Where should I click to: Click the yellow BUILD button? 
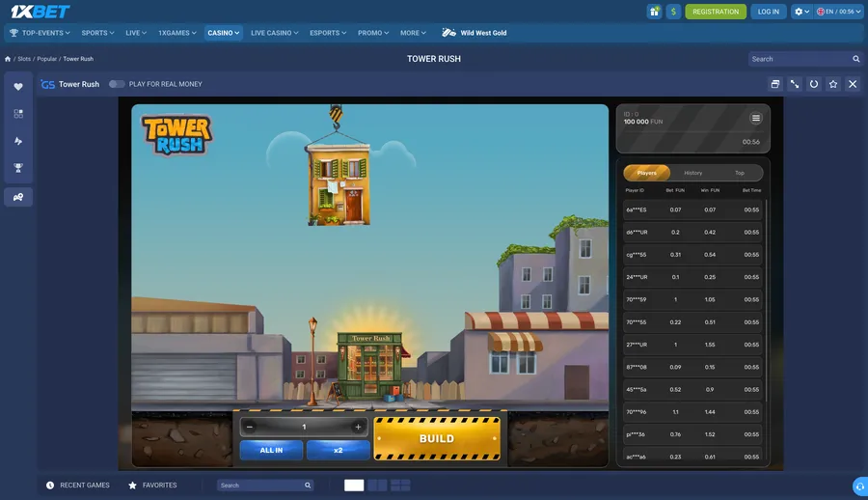coord(437,438)
